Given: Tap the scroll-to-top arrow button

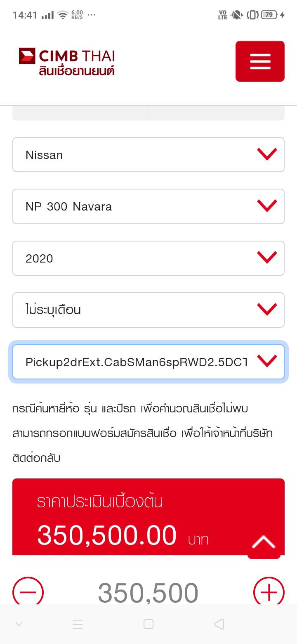Looking at the screenshot, I should [x=264, y=542].
